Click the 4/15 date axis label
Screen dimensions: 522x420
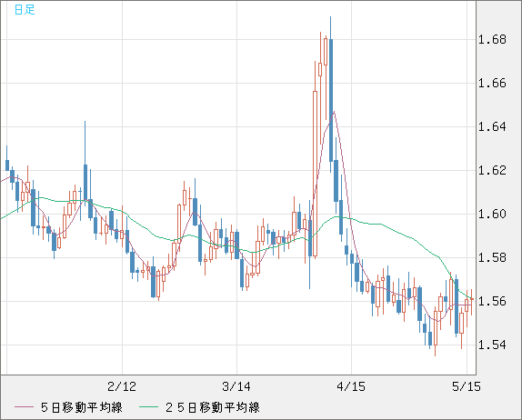click(x=351, y=386)
